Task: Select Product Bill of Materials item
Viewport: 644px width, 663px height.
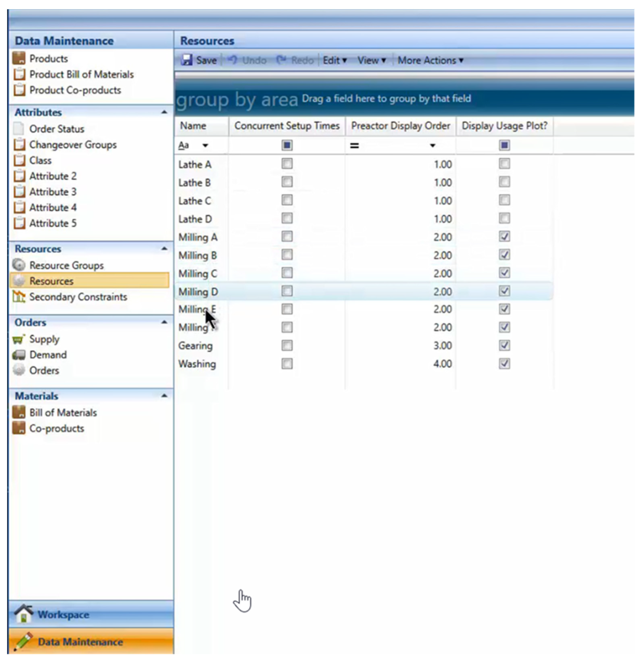Action: point(81,74)
